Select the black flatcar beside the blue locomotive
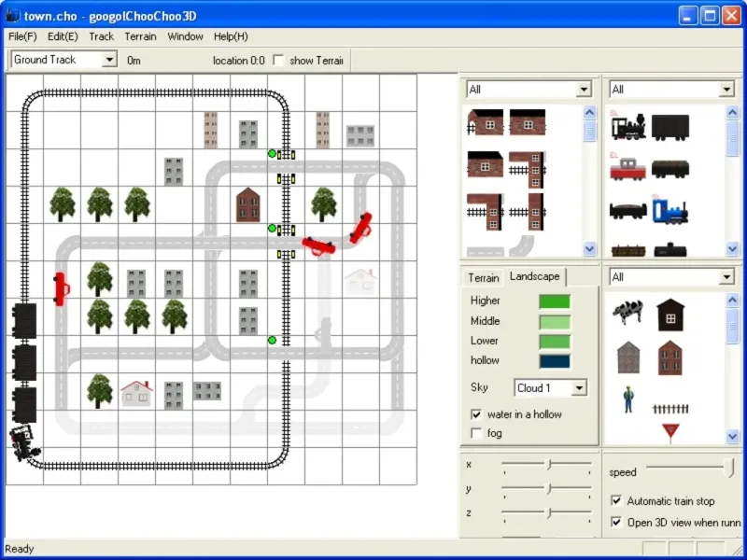Viewport: 747px width, 560px height. click(x=628, y=211)
